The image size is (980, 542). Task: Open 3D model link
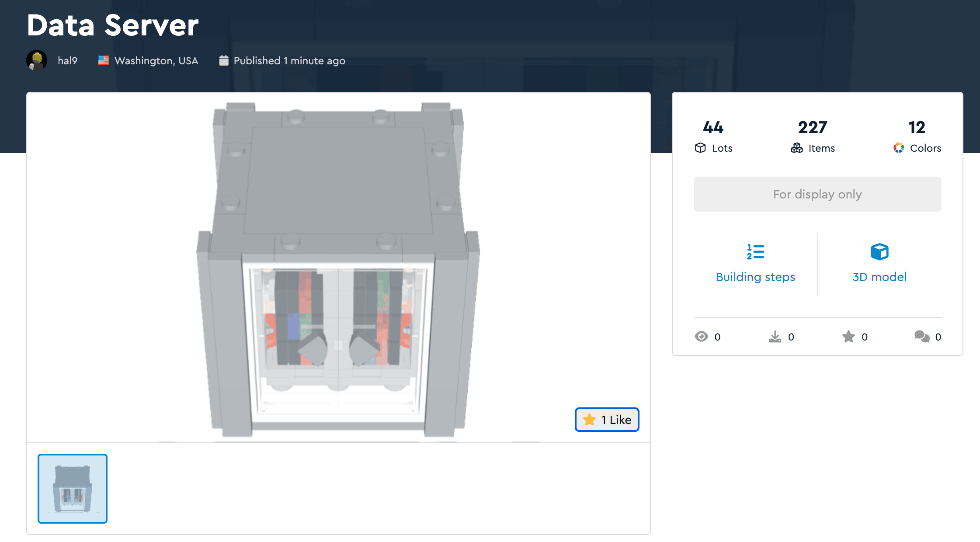[x=879, y=277]
